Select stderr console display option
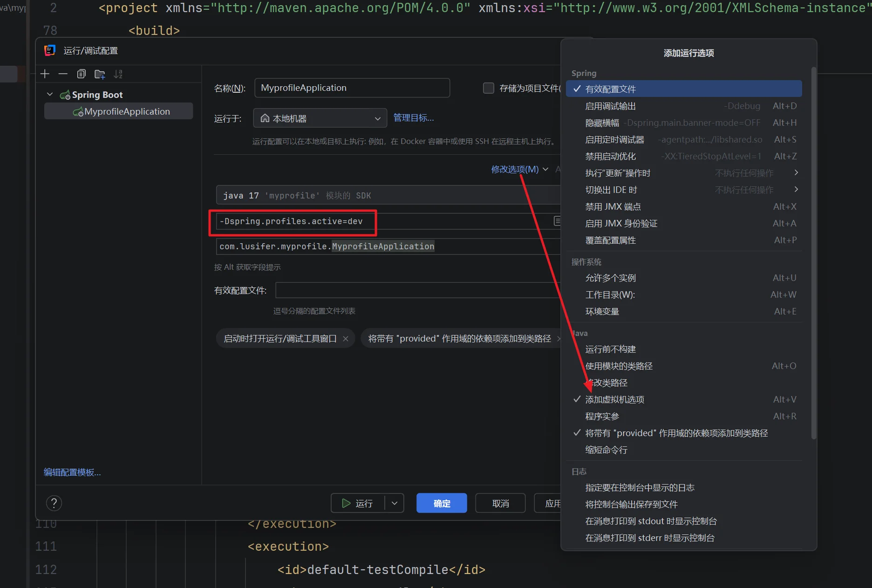Image resolution: width=872 pixels, height=588 pixels. point(684,538)
